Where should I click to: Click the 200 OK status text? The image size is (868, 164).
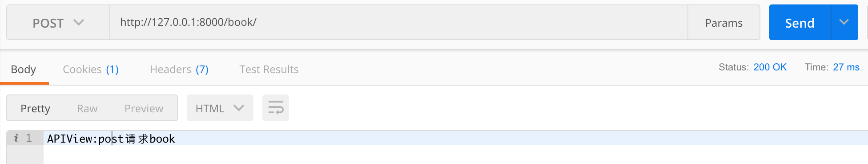tap(770, 67)
